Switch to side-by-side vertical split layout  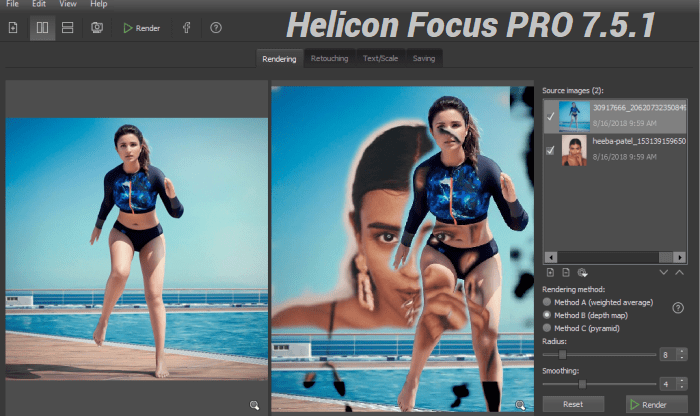click(42, 28)
